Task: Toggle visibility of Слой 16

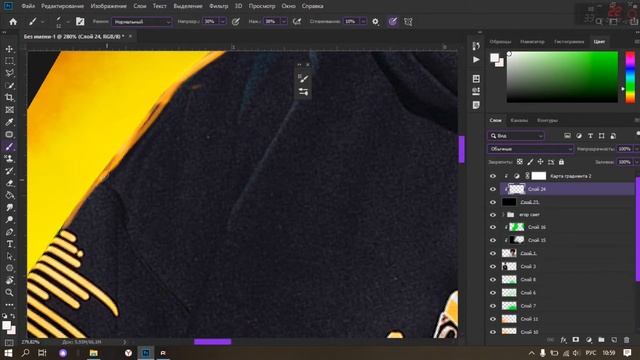Action: 493,227
